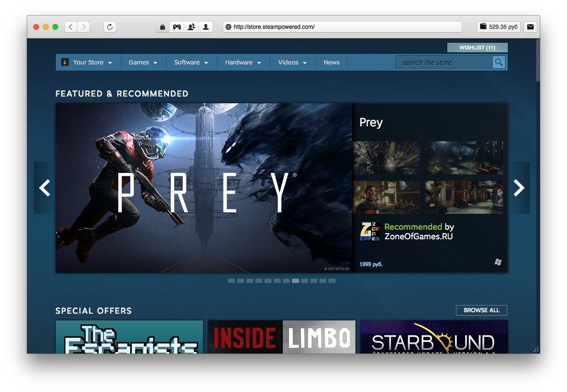
Task: View the top-left Prey screenshot
Action: [387, 158]
